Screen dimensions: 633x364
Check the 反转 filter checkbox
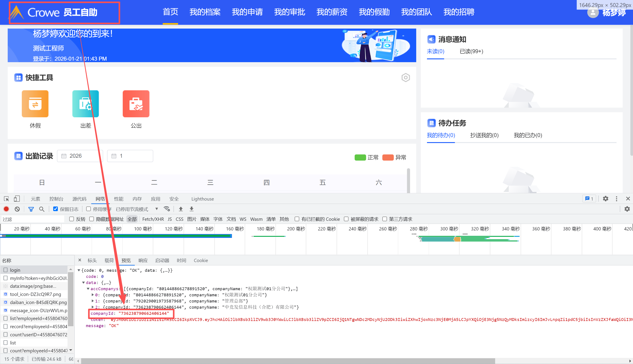pyautogui.click(x=71, y=219)
